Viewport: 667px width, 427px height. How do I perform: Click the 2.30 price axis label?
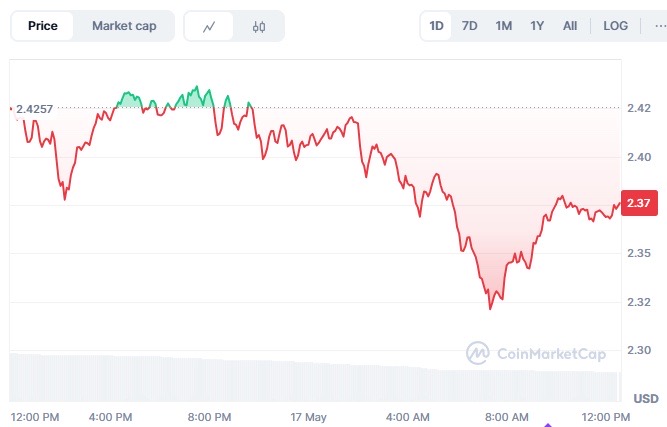point(639,350)
